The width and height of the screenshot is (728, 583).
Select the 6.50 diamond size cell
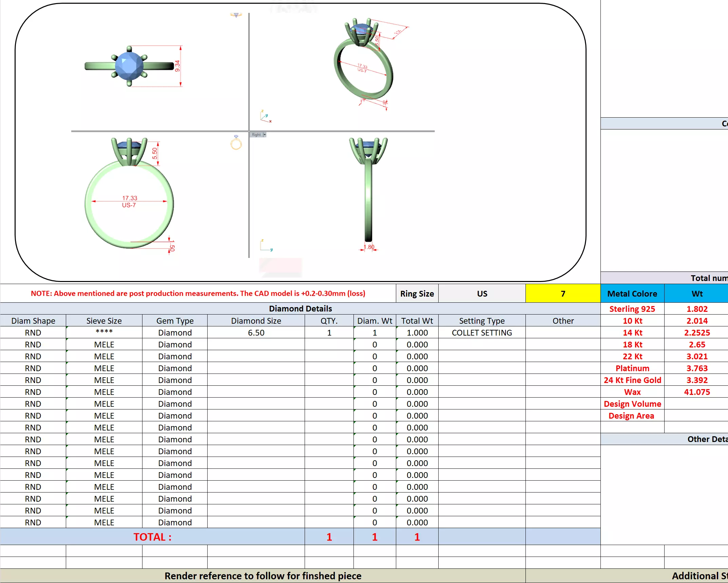pyautogui.click(x=256, y=333)
